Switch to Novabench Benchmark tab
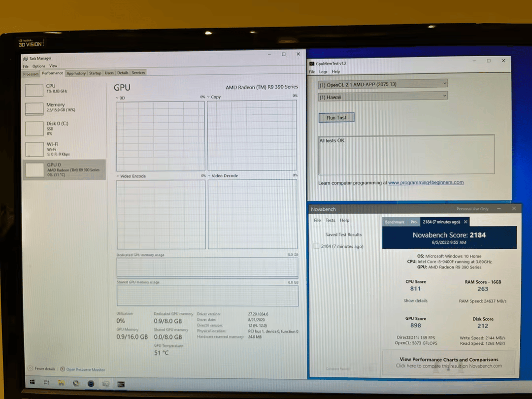This screenshot has height=399, width=532. coord(394,222)
